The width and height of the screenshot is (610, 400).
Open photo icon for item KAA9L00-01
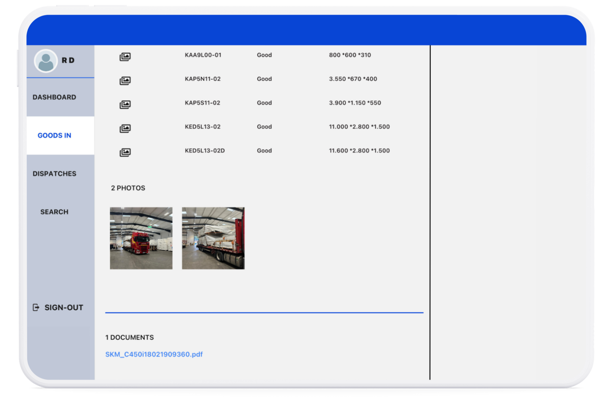[x=125, y=56]
